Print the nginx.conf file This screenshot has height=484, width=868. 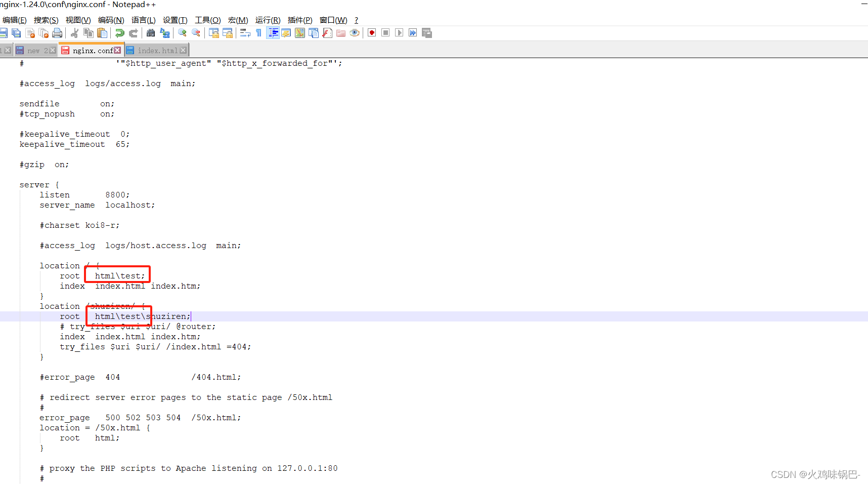click(57, 32)
